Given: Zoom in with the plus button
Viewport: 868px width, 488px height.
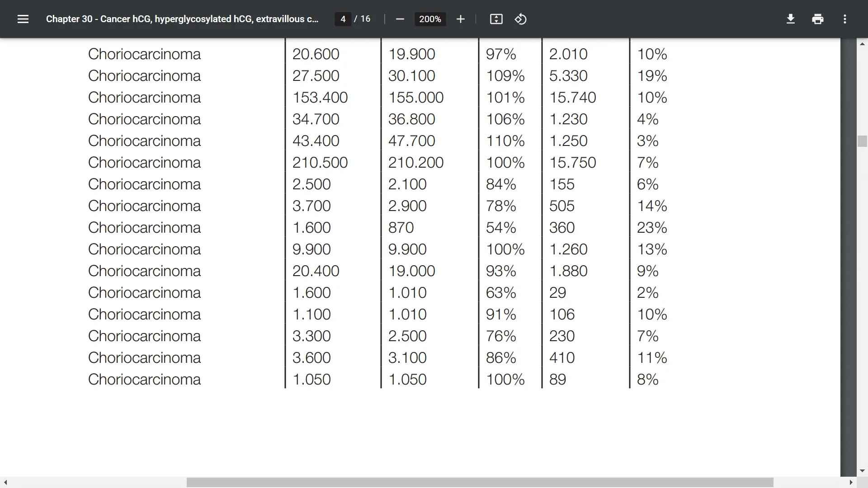Looking at the screenshot, I should (460, 19).
